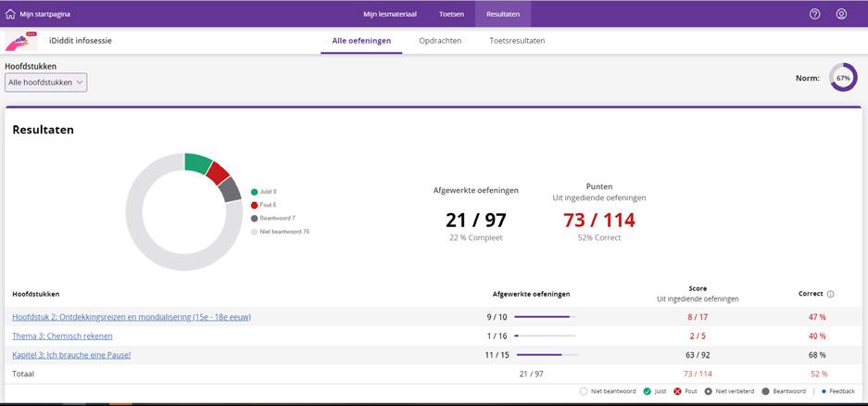868x406 pixels.
Task: Open Thema 3: Chemisch rekenen link
Action: [x=62, y=336]
